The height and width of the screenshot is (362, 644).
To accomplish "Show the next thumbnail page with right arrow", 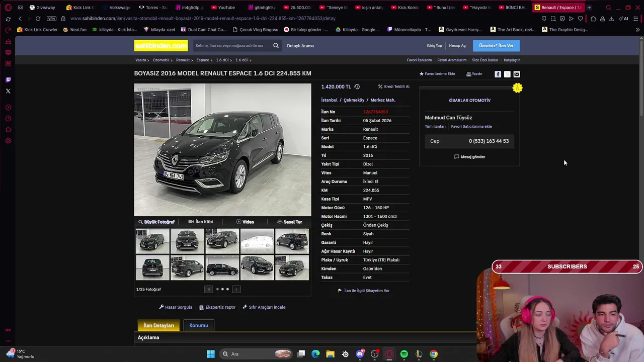I will point(236,289).
